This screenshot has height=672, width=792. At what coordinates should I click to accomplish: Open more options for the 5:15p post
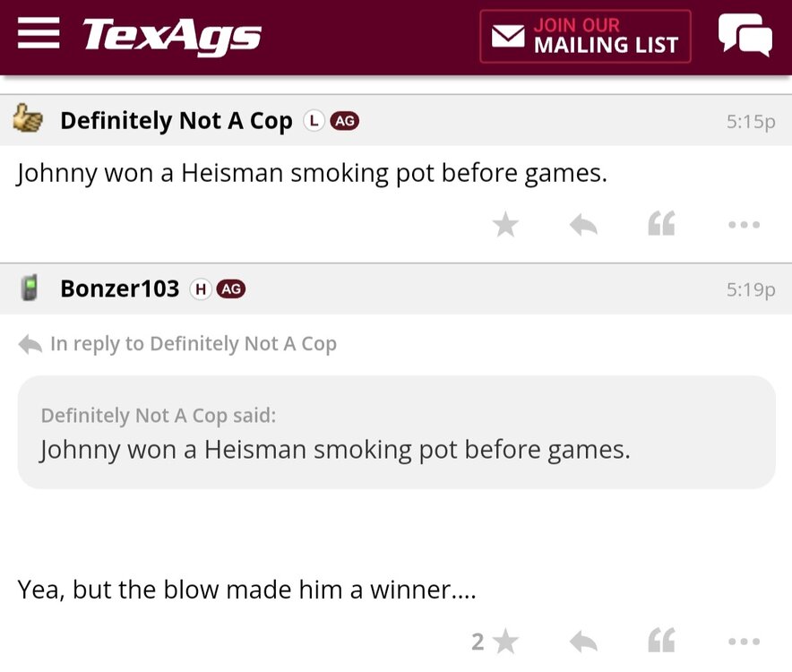pyautogui.click(x=744, y=224)
